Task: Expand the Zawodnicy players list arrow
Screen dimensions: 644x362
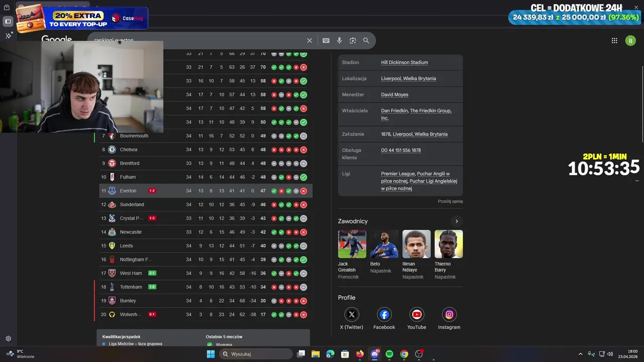Action: tap(456, 221)
